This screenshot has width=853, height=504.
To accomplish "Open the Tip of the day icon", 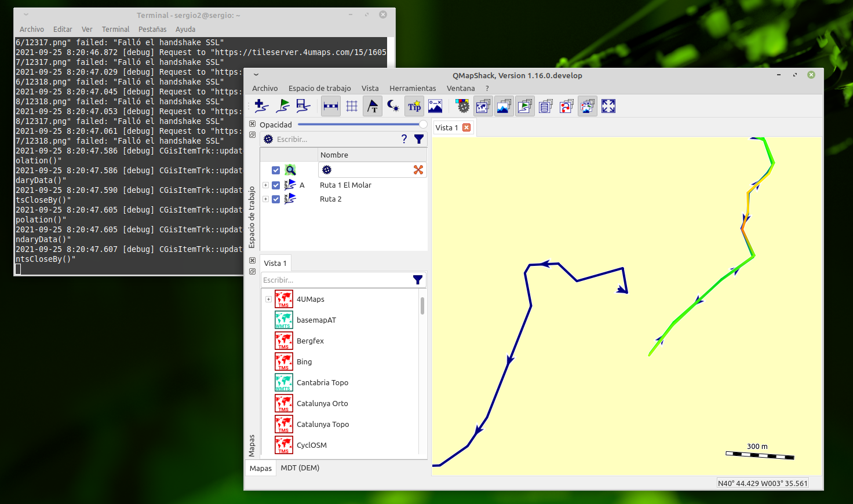I will [x=414, y=106].
